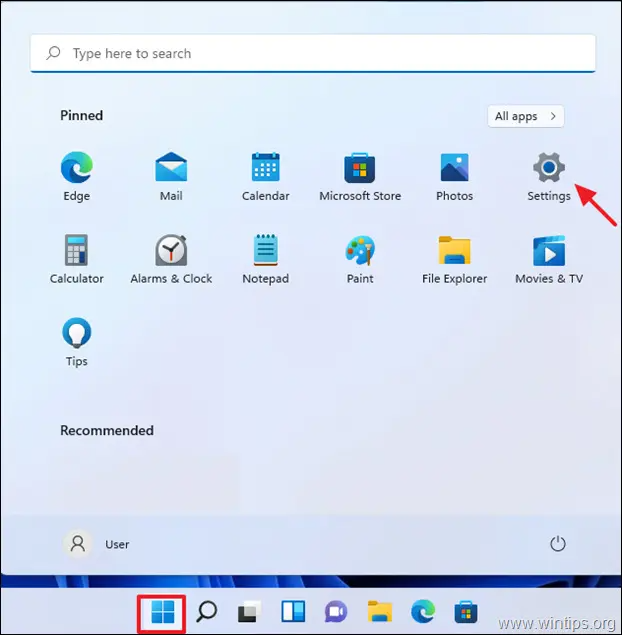Click the search magnifier in search box
This screenshot has height=635, width=622.
coord(53,53)
